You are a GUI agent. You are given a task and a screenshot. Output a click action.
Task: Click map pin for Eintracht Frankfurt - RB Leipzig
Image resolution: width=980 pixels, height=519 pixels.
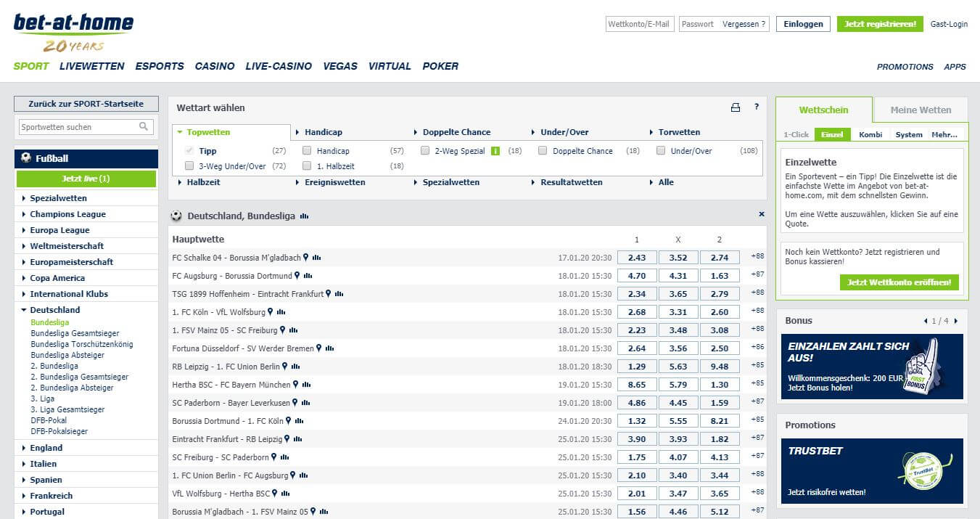[287, 438]
